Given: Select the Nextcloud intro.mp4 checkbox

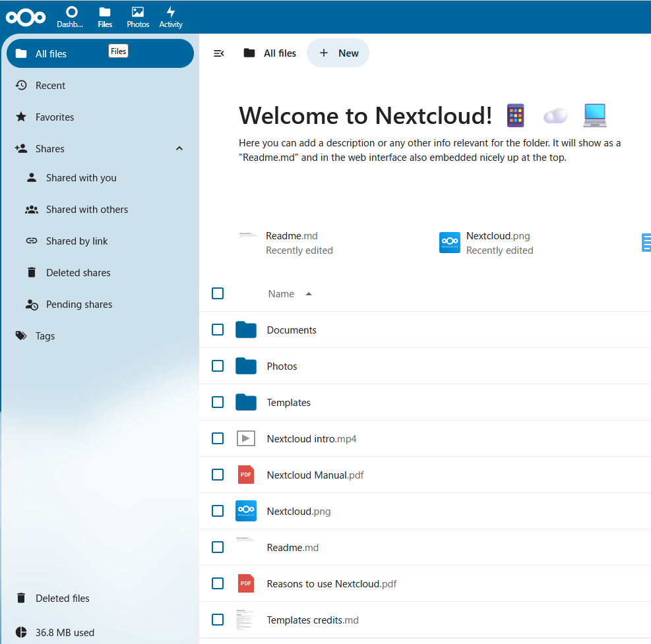Looking at the screenshot, I should click(218, 438).
